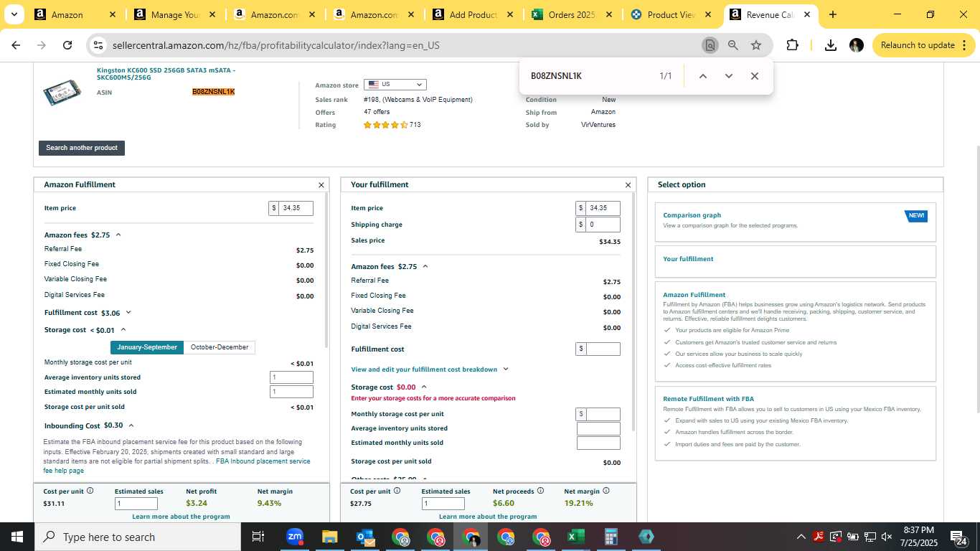Open Learn more link under Amazon Fulfillment

[181, 517]
